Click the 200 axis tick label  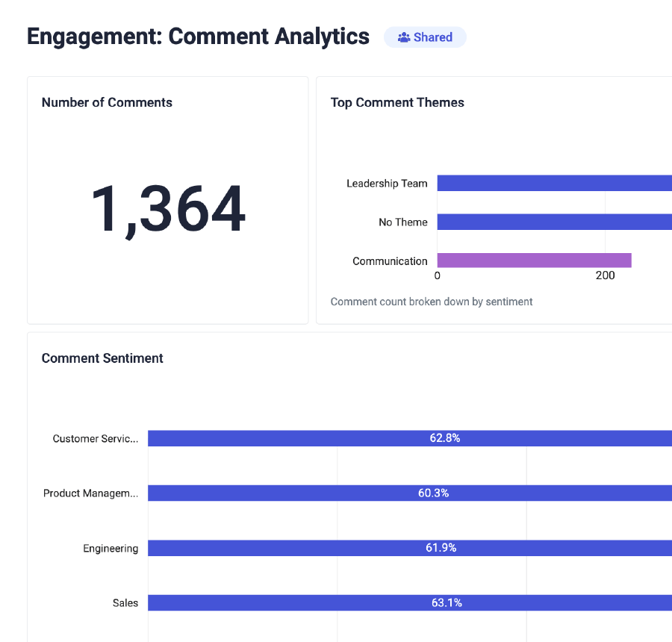pyautogui.click(x=605, y=275)
